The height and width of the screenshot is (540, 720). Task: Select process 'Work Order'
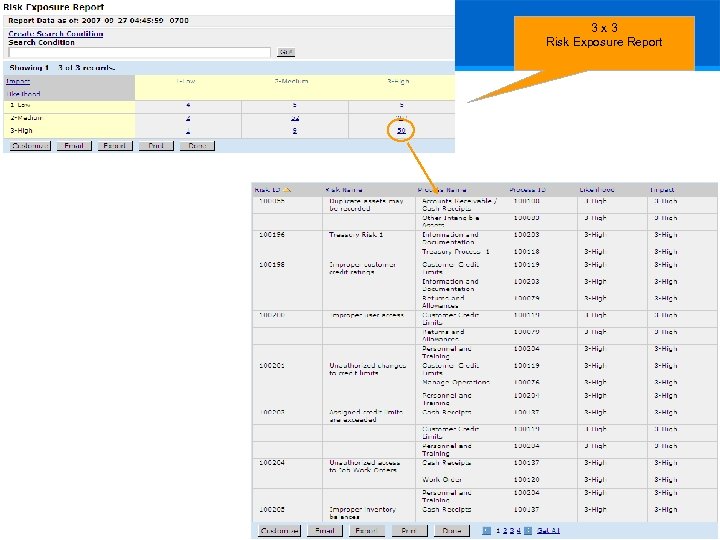tap(442, 479)
